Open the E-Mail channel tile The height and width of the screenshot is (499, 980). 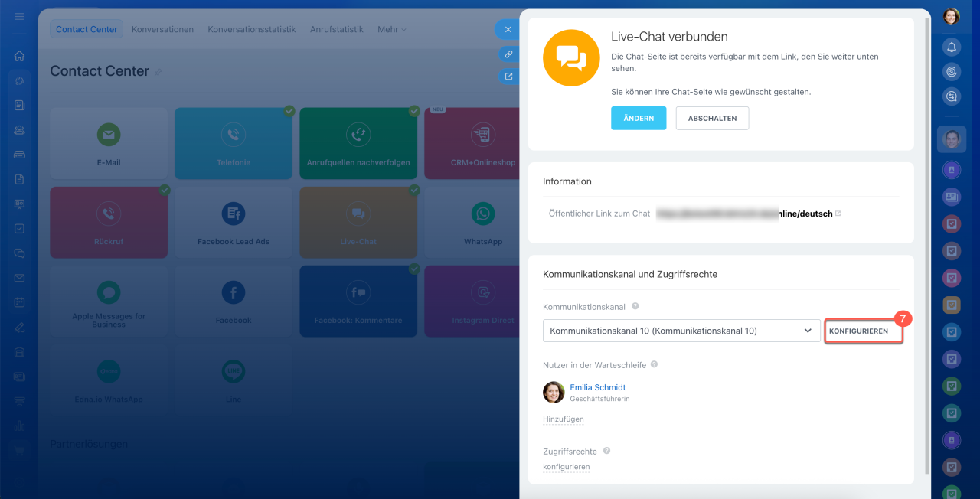tap(109, 142)
